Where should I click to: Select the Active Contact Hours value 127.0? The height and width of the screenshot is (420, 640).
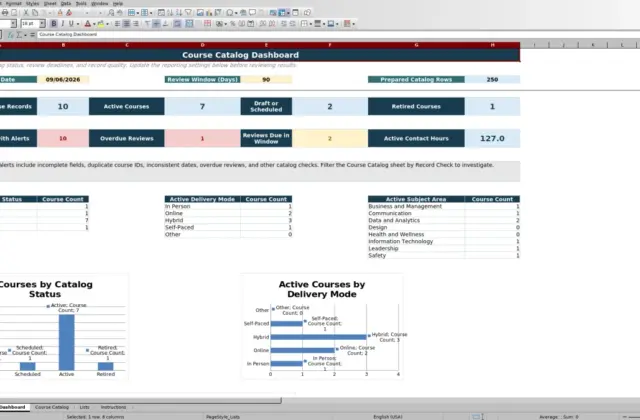point(492,138)
